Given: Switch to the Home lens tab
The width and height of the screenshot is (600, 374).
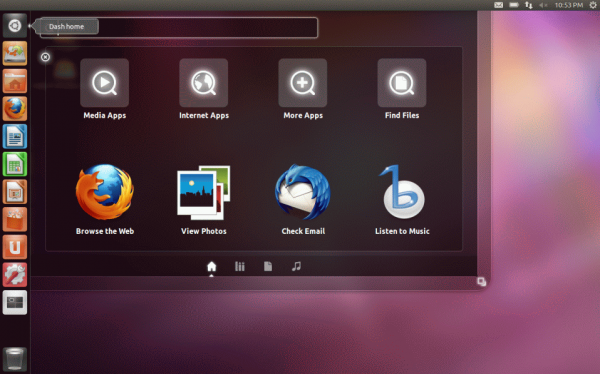Looking at the screenshot, I should tap(212, 266).
